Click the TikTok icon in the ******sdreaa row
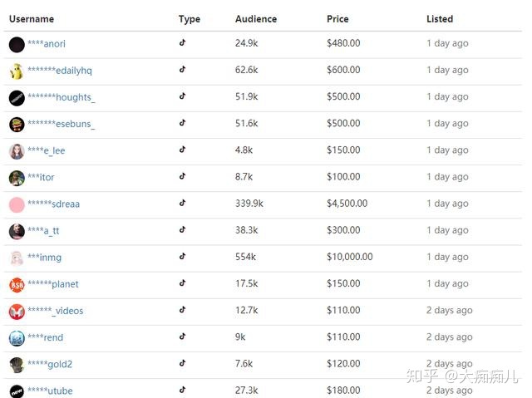This screenshot has height=398, width=532. click(x=183, y=203)
